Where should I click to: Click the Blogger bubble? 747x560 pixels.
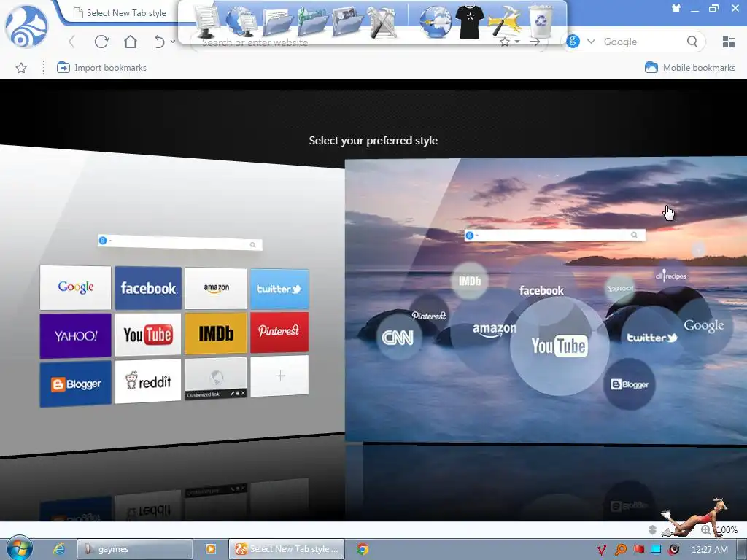[630, 384]
